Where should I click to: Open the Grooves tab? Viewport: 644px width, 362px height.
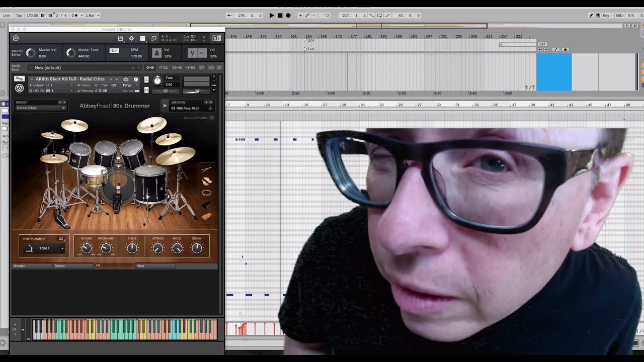pos(32,265)
